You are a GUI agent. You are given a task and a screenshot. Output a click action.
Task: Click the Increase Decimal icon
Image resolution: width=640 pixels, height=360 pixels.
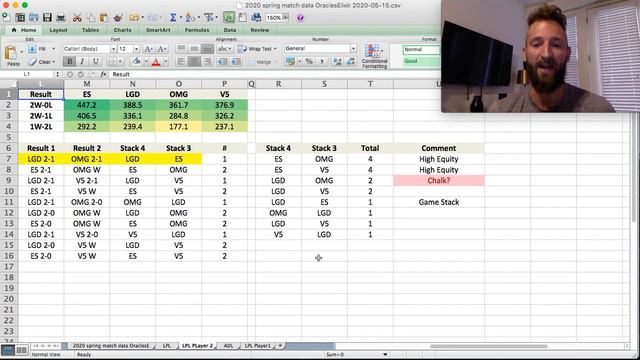tap(337, 62)
